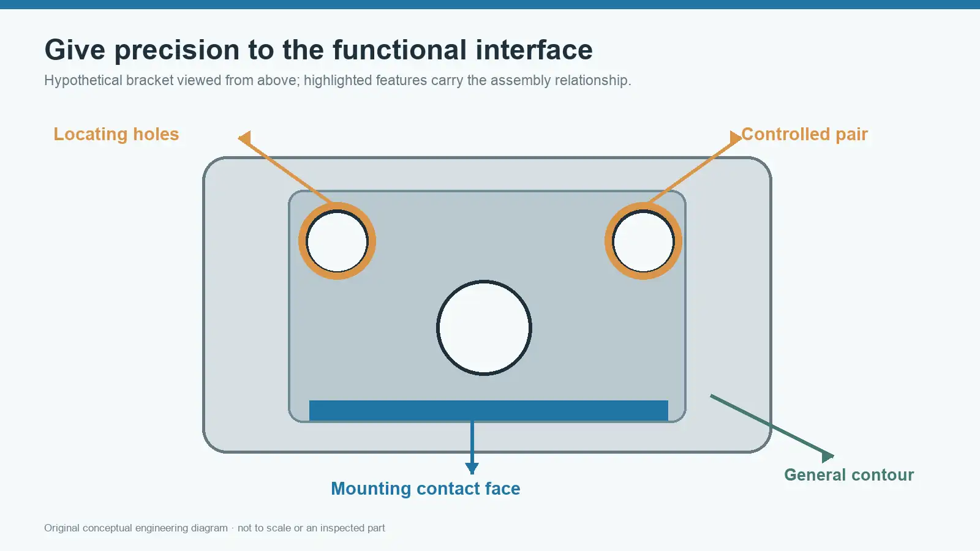Click the right orange-ringed locating hole
Viewport: 980px width, 551px height.
(643, 241)
